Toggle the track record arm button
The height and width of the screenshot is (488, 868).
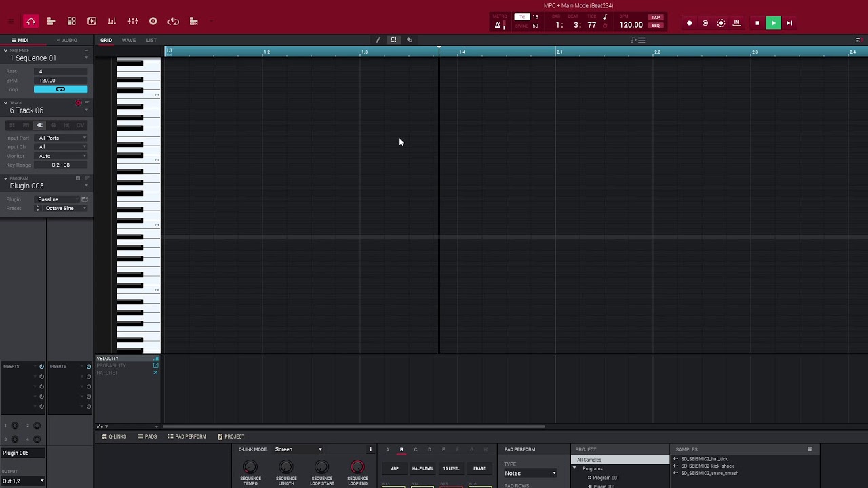[78, 103]
